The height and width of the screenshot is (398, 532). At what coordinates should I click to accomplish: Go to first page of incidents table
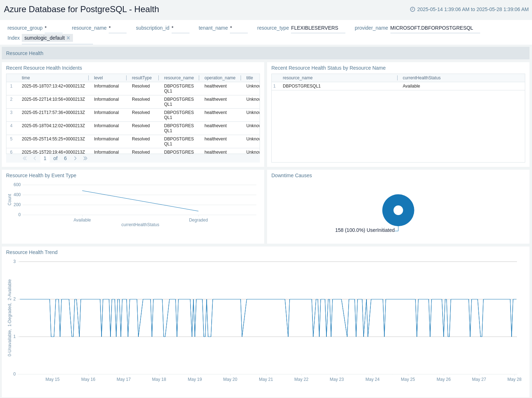[x=25, y=158]
